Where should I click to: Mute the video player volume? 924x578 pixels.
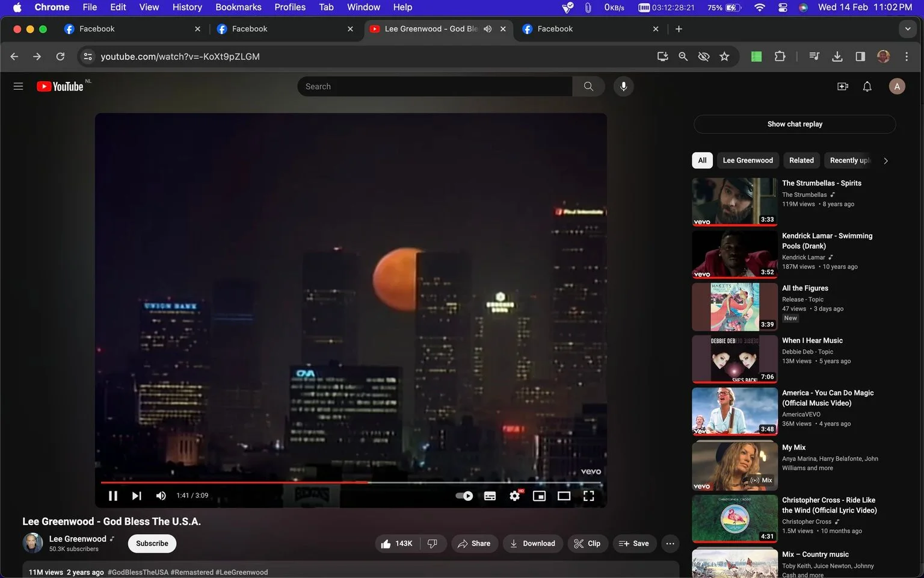[x=161, y=496]
